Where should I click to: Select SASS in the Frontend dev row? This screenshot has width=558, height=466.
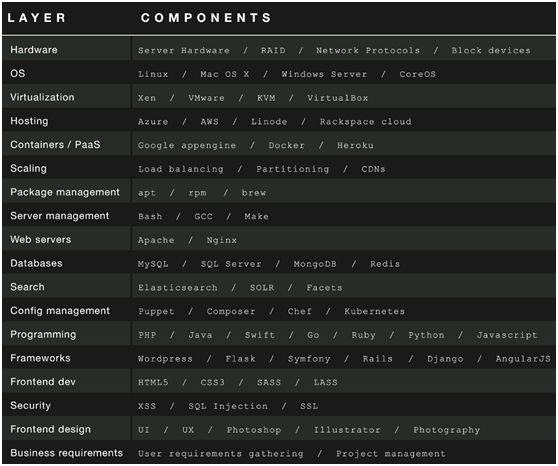click(x=269, y=382)
